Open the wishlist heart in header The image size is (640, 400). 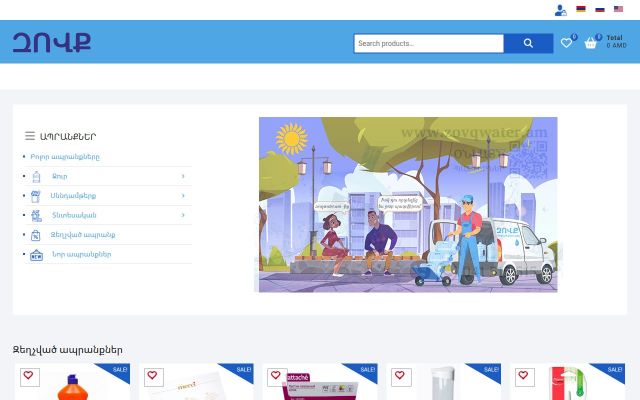(566, 42)
